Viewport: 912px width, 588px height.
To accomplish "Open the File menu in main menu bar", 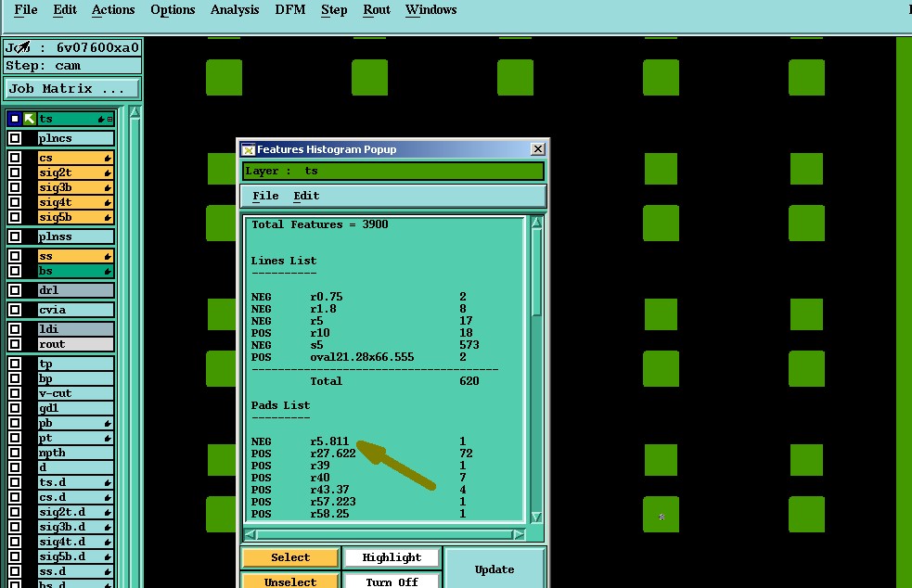I will (26, 10).
